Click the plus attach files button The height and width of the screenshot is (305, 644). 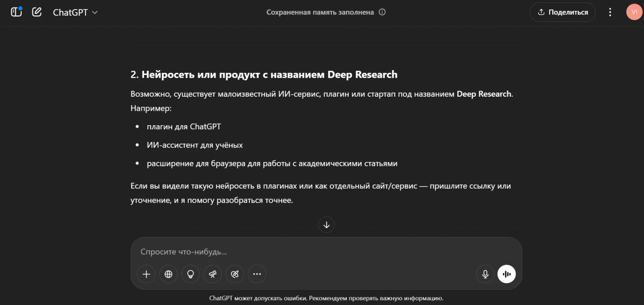(147, 274)
